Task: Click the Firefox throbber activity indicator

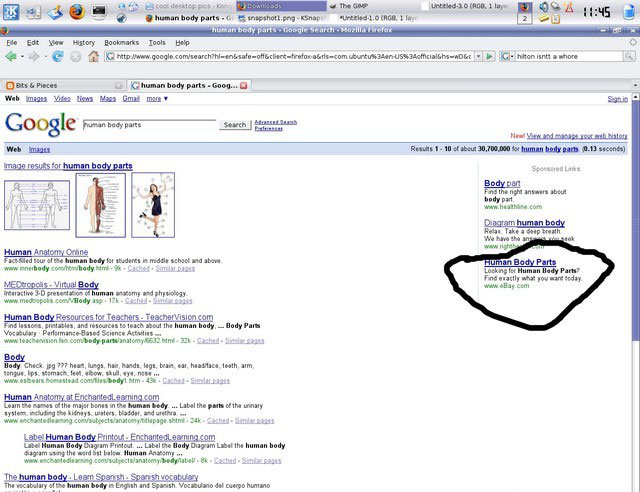Action: (x=633, y=42)
